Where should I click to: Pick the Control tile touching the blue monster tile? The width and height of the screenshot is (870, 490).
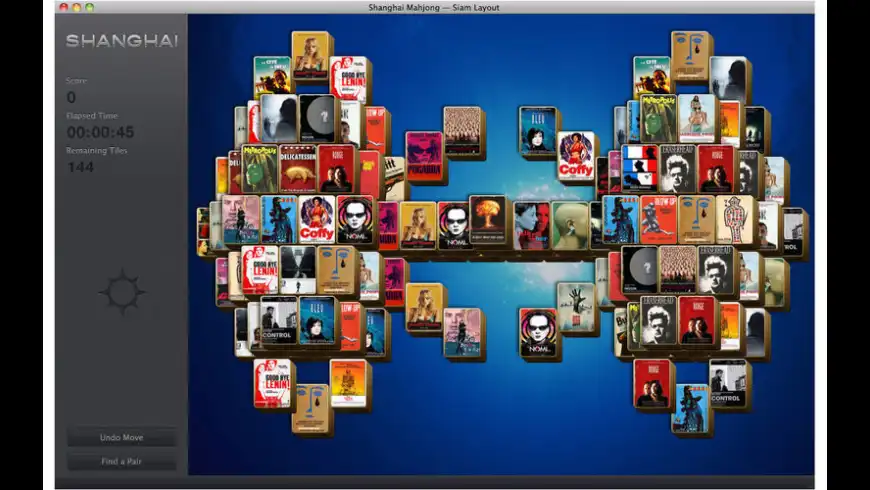coord(728,383)
